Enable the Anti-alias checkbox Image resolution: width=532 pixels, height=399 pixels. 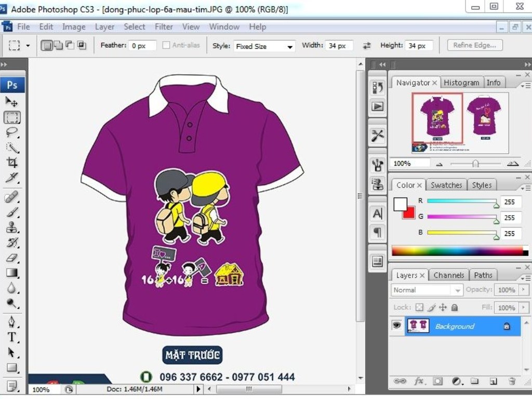tap(166, 45)
